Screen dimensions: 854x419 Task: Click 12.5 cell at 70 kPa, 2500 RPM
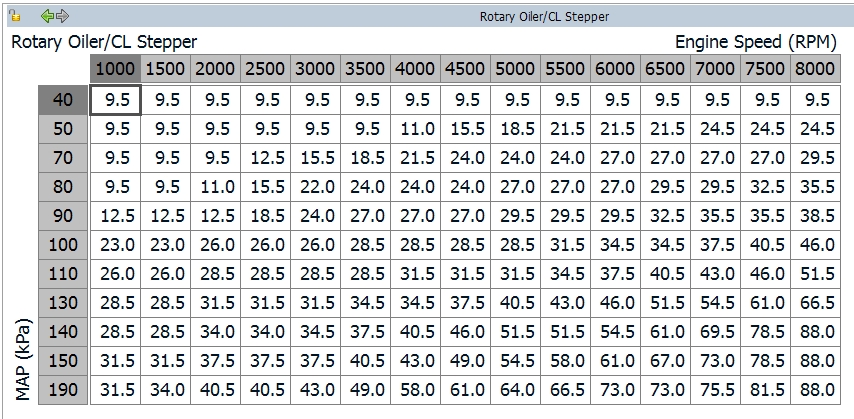point(266,158)
